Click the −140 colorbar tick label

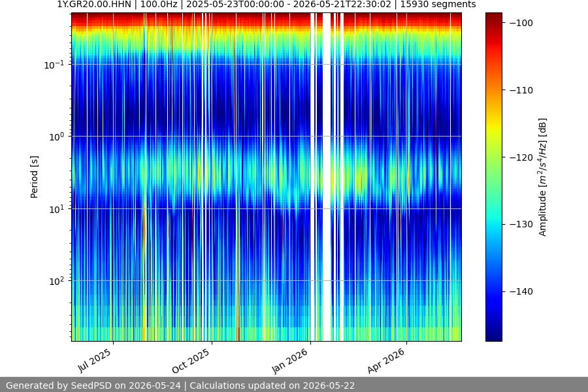(x=521, y=291)
